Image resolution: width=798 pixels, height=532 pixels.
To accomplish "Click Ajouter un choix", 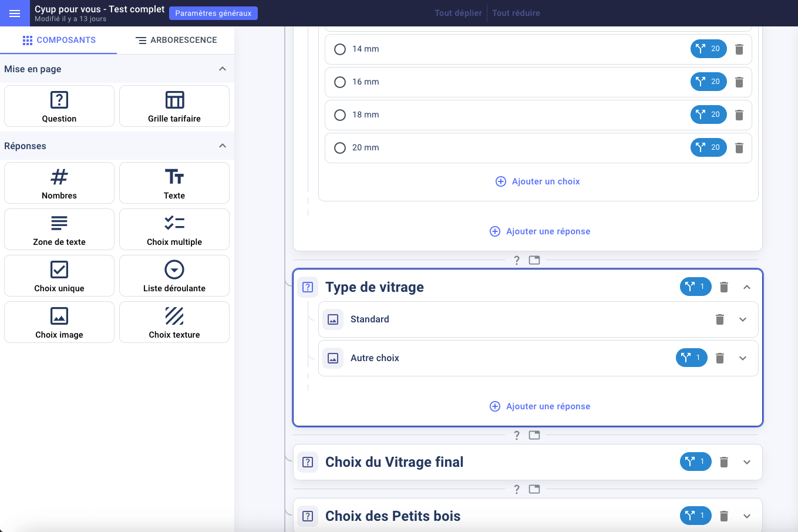I will point(538,181).
